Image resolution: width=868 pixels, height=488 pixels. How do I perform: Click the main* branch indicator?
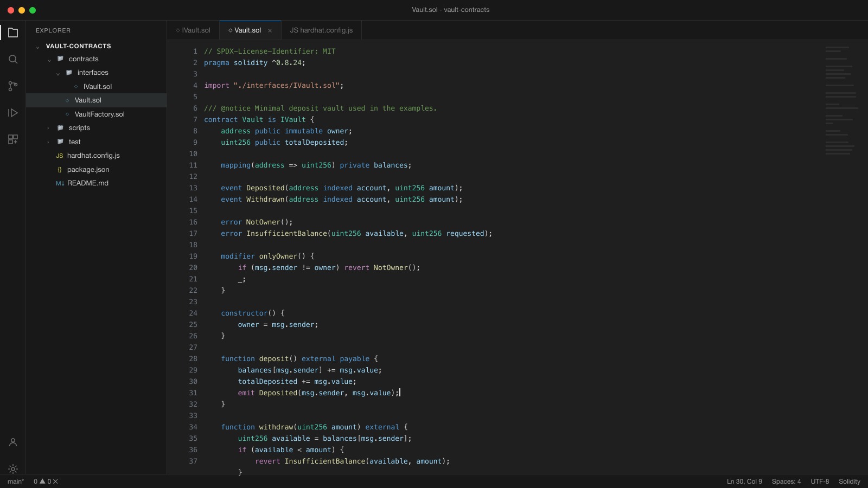pos(16,481)
